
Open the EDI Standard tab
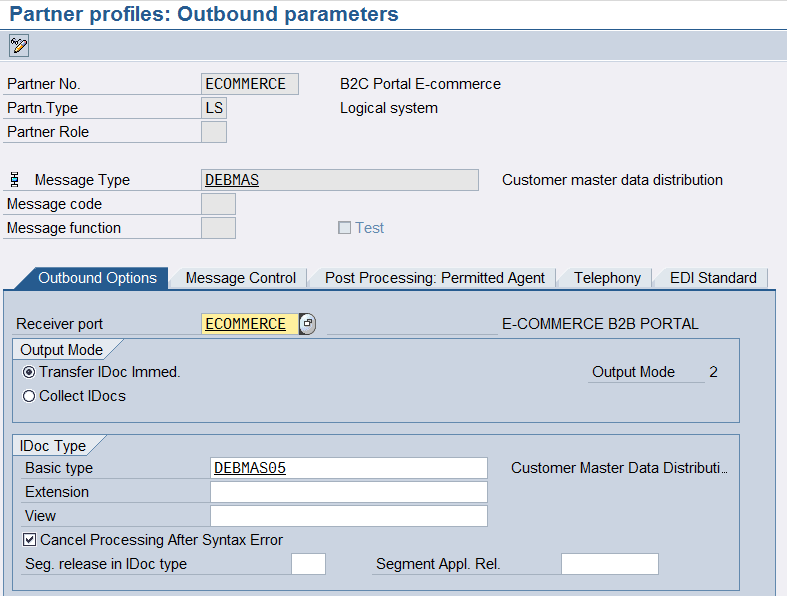pyautogui.click(x=713, y=278)
